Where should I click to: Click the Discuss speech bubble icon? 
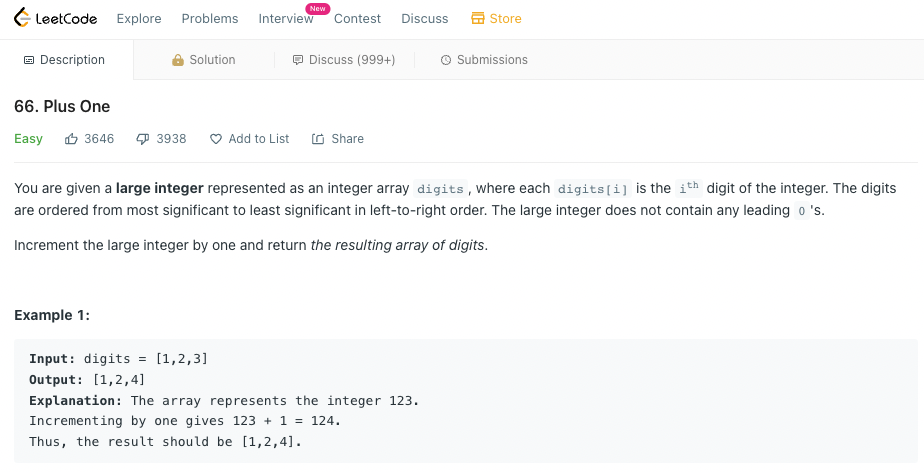coord(298,60)
